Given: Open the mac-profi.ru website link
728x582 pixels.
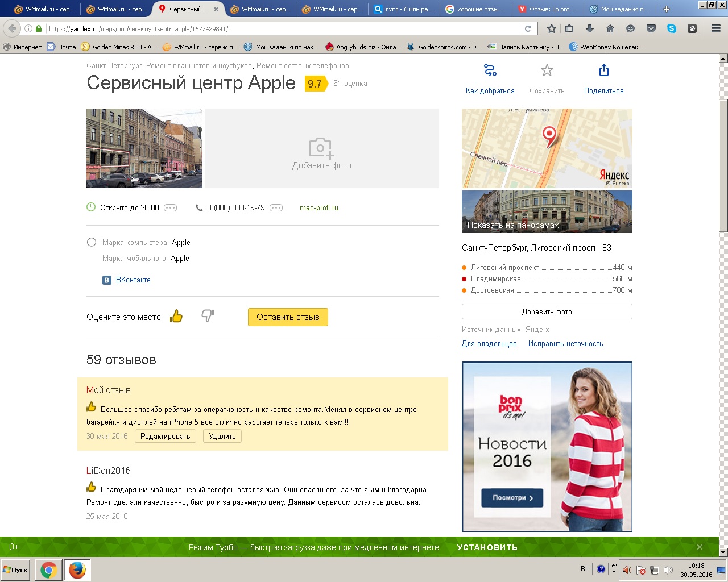Looking at the screenshot, I should pyautogui.click(x=319, y=208).
